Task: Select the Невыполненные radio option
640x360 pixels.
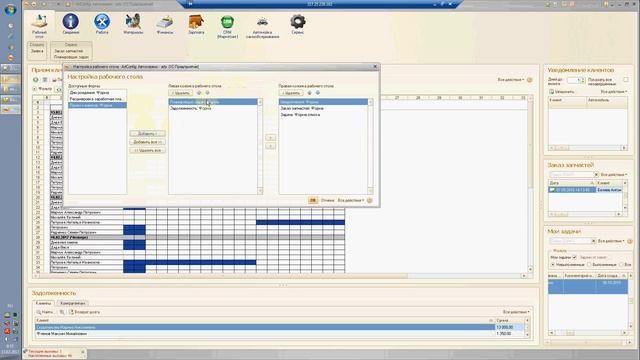Action: coord(553,265)
